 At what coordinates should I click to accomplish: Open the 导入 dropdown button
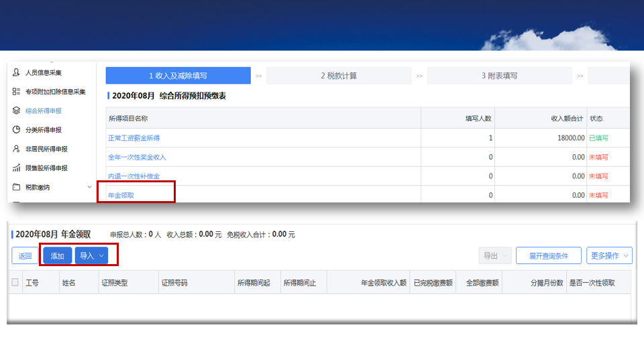pos(92,255)
